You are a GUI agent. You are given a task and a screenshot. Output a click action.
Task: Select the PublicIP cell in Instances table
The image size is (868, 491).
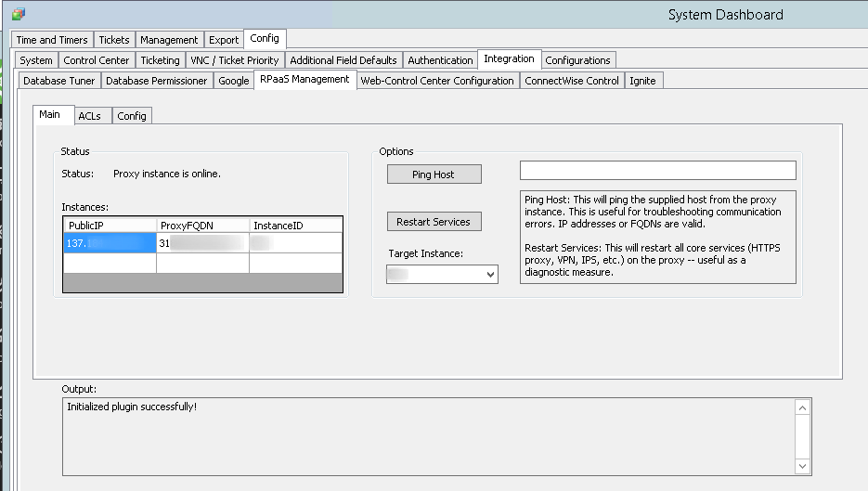[110, 243]
